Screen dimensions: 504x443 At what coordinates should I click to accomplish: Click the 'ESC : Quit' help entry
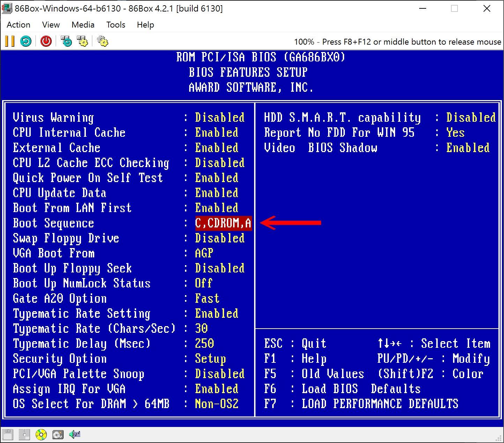[x=295, y=343]
